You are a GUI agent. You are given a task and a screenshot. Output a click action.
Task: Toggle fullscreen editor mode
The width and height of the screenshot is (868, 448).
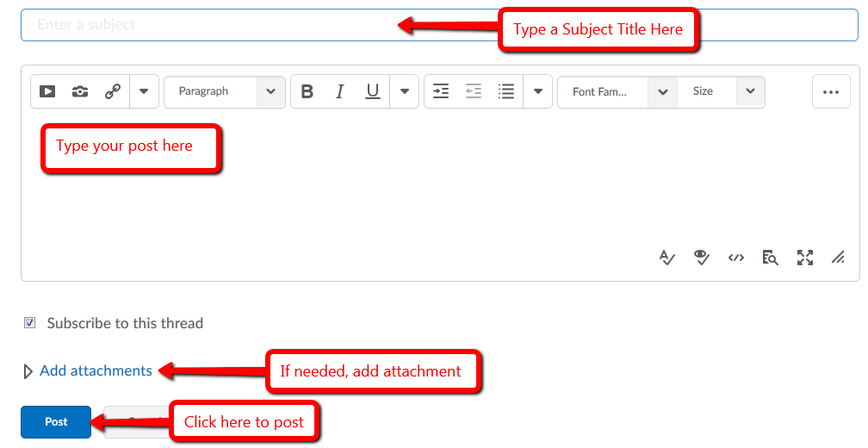tap(805, 257)
